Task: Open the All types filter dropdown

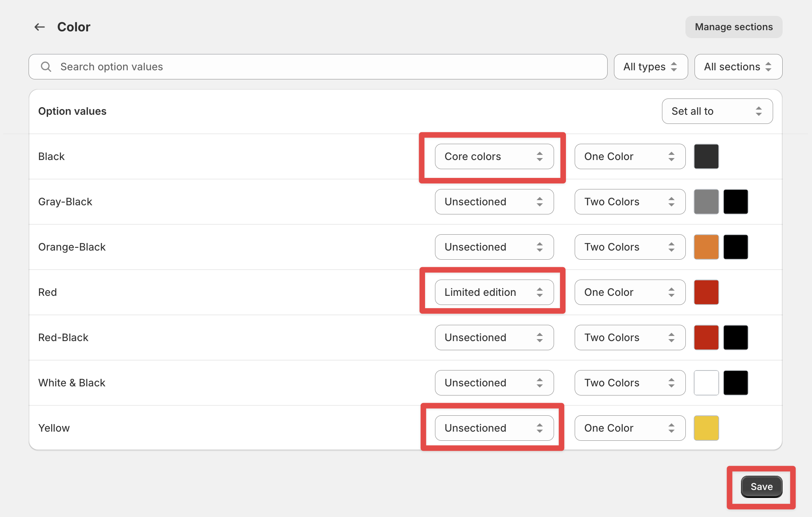Action: pyautogui.click(x=650, y=67)
